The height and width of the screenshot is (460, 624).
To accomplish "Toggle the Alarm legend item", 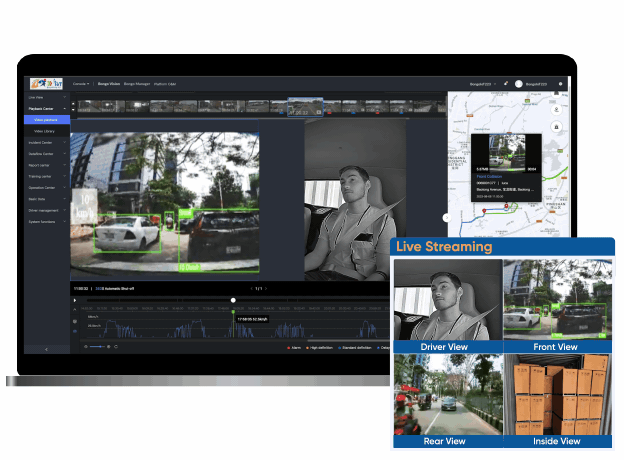I will [293, 347].
